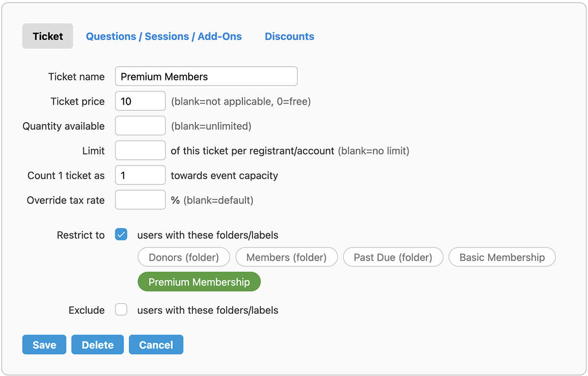Viewport: 588px width, 376px height.
Task: Click the Quantity available input box
Action: pos(140,126)
